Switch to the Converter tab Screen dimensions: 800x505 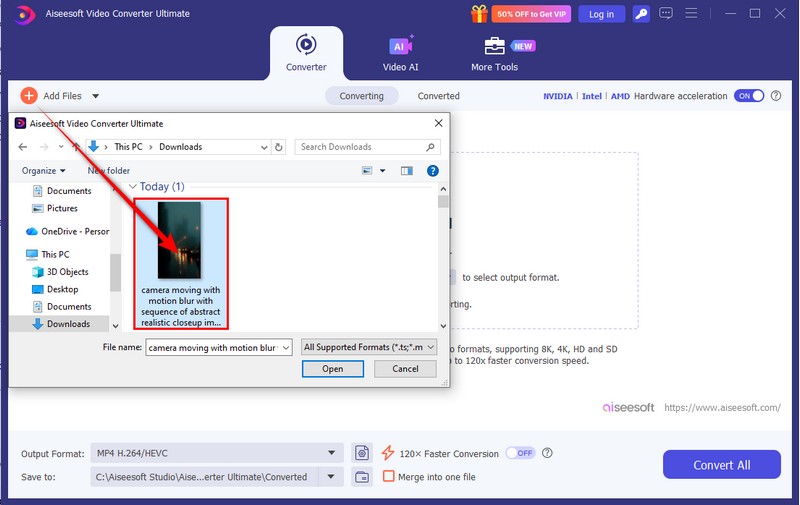pos(306,53)
